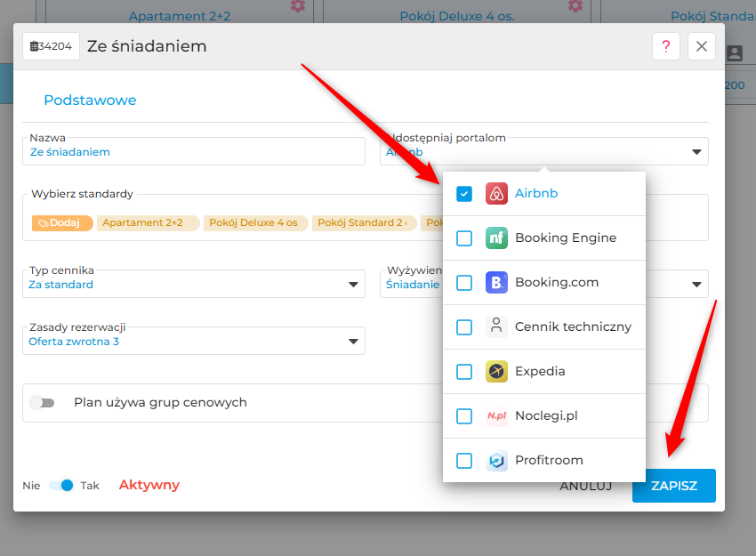Click the Noclegi.pl logo icon

(496, 415)
